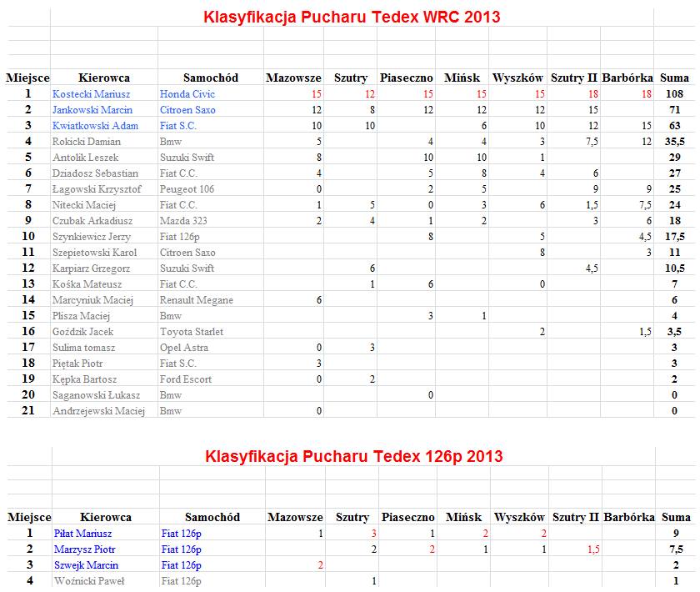Click the cell Goździk Jacek

[82, 332]
